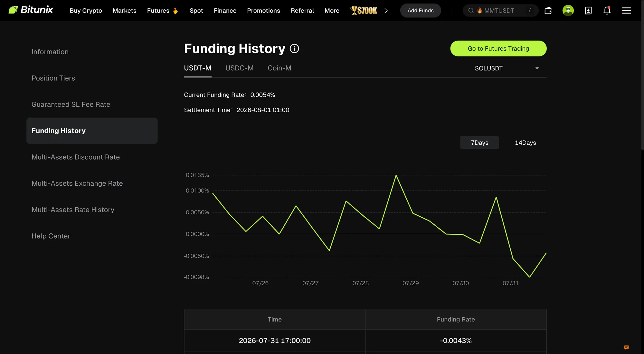
Task: Open Spot in the top navigation
Action: pyautogui.click(x=196, y=11)
